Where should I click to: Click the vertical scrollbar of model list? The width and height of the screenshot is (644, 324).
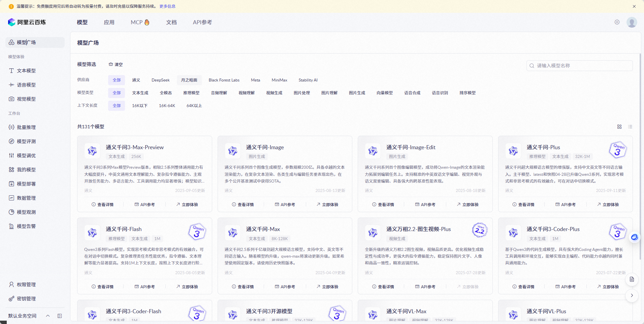pyautogui.click(x=640, y=157)
